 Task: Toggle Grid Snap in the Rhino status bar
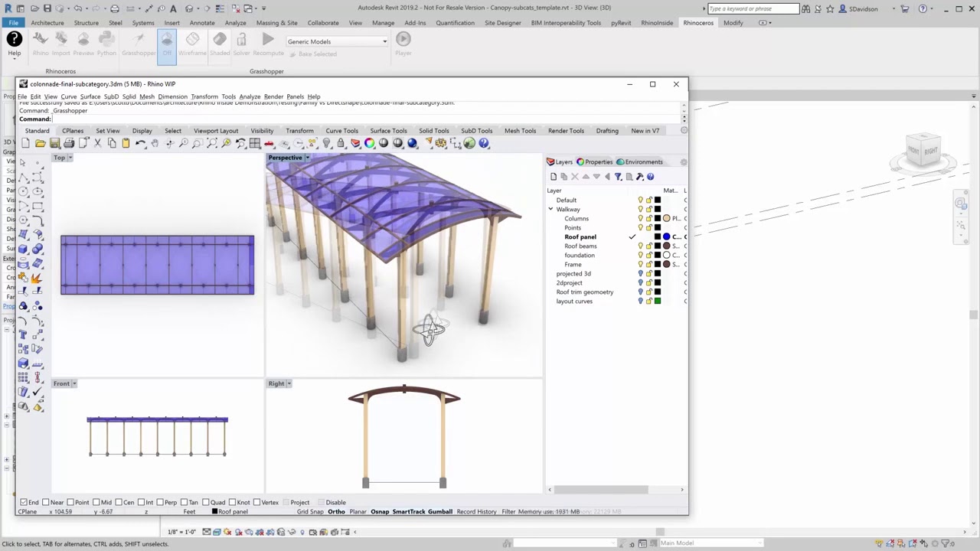pos(310,512)
